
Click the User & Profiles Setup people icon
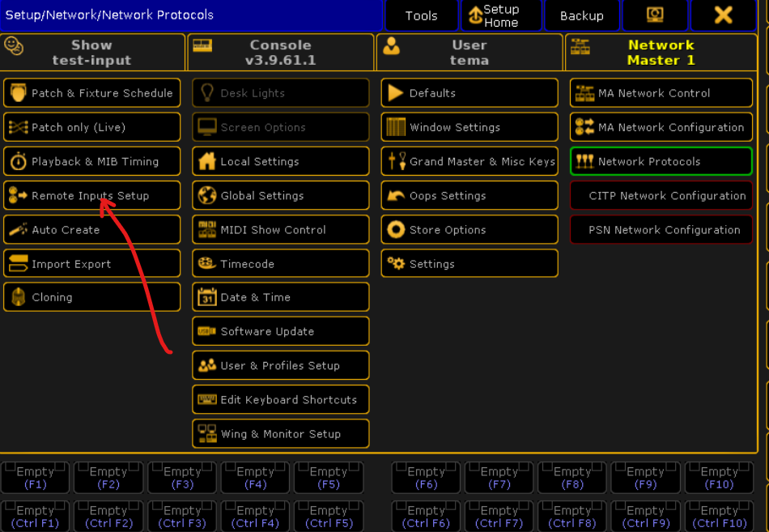coord(207,365)
